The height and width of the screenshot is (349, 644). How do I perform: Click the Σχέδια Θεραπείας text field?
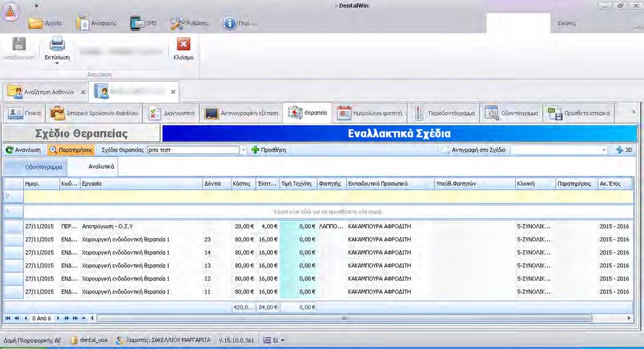(193, 150)
